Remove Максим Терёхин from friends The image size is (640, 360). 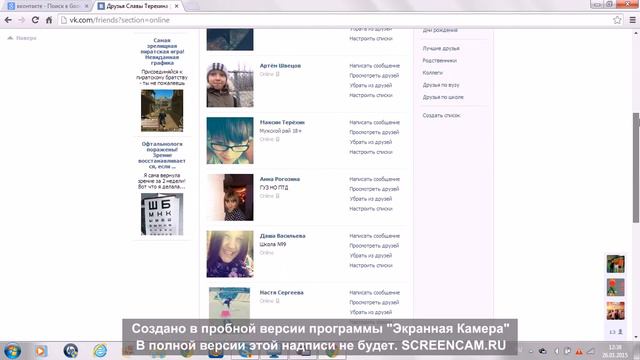[371, 142]
